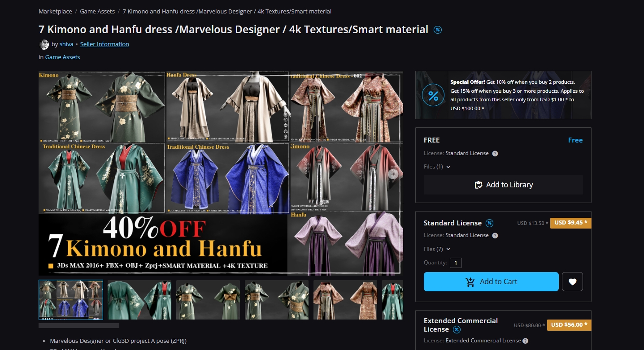
Task: Click the main product title heading
Action: pos(234,30)
